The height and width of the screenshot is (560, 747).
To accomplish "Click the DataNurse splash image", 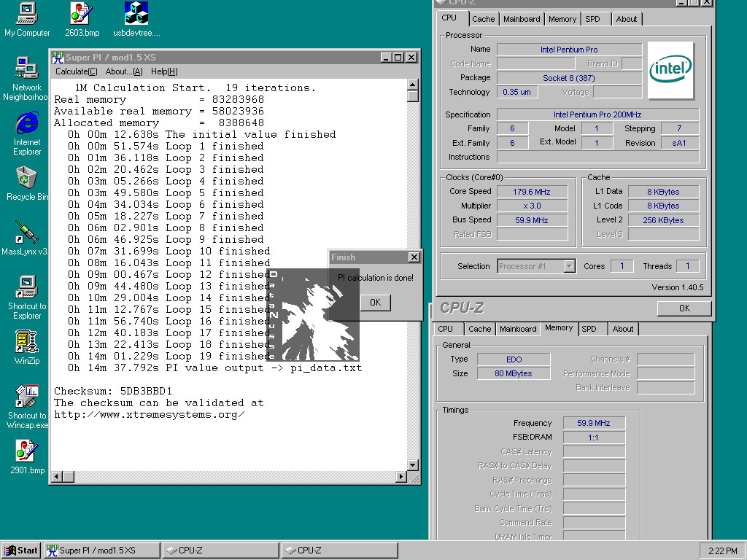I will click(x=312, y=315).
